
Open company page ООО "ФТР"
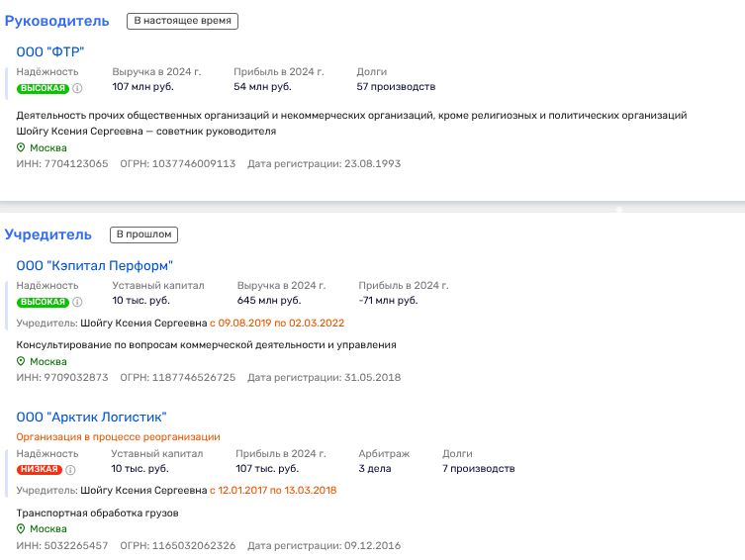pos(51,51)
